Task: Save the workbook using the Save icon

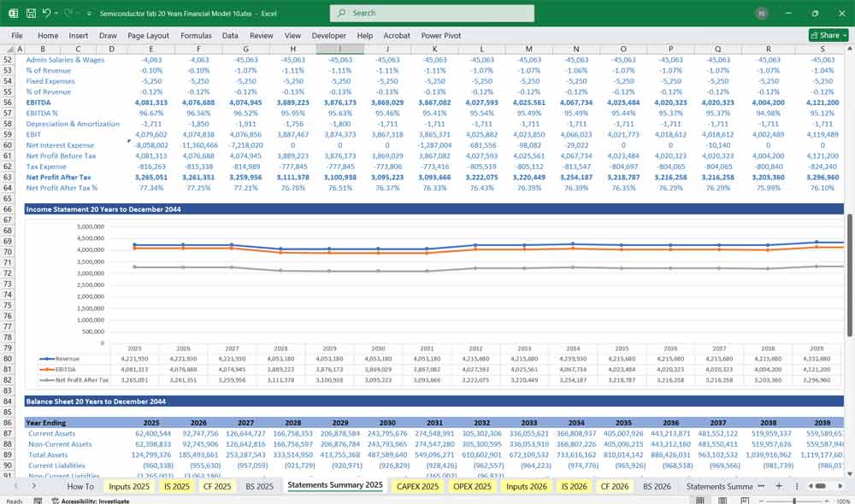Action: [30, 12]
